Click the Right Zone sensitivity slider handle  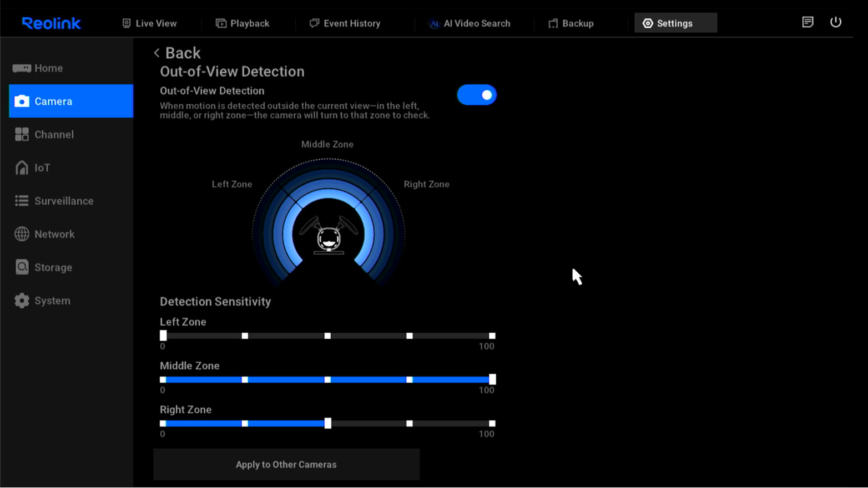(x=327, y=423)
